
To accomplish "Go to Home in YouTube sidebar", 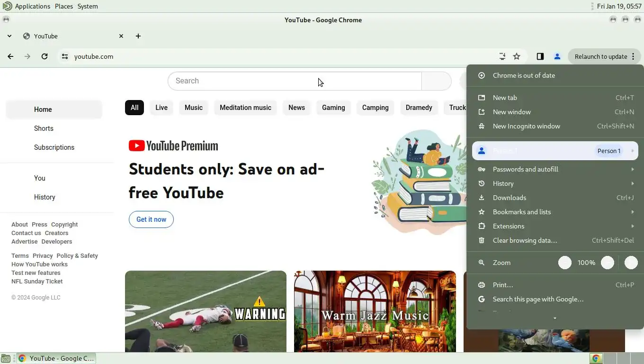I will pyautogui.click(x=54, y=109).
